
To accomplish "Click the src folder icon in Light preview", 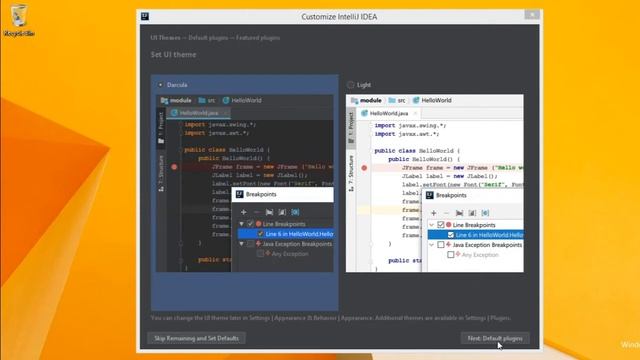I will (392, 100).
